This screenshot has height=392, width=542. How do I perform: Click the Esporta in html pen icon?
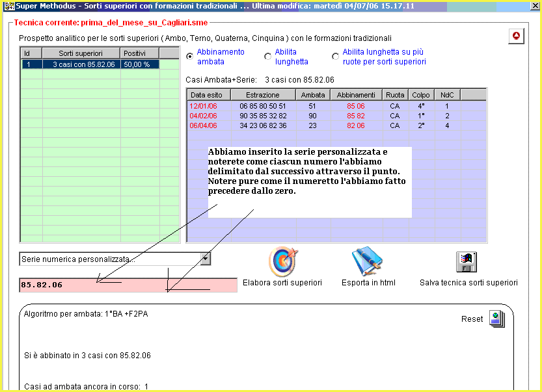pos(367,261)
